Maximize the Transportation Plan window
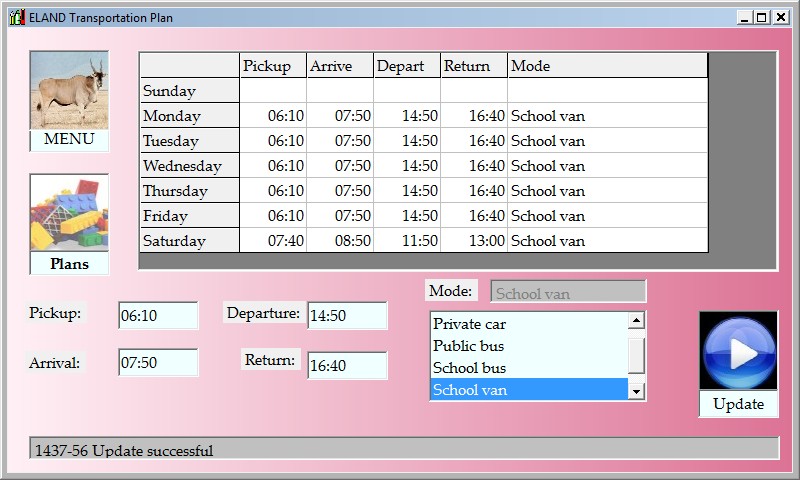The height and width of the screenshot is (480, 800). [762, 17]
